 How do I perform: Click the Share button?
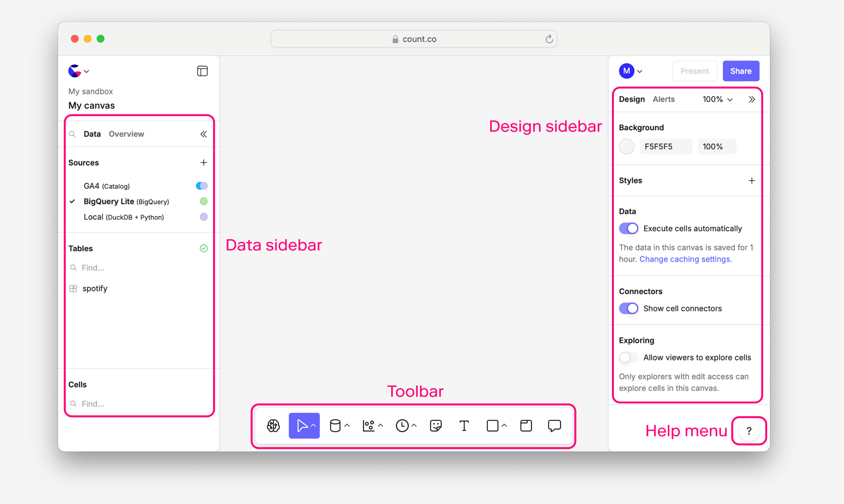741,71
